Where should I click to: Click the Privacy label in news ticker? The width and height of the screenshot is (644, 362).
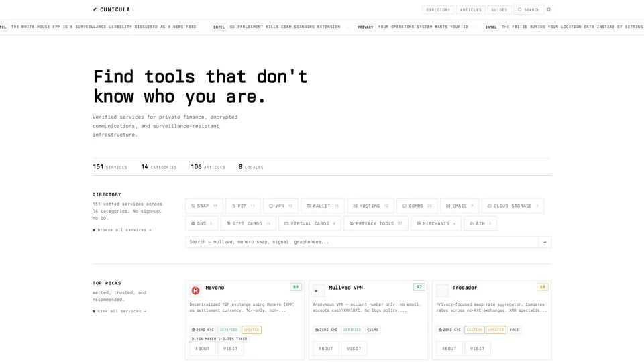point(365,27)
